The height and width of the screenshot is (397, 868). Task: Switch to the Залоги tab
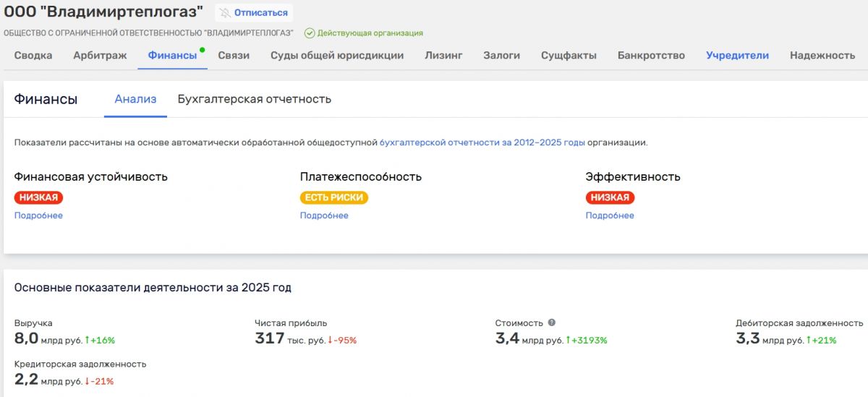point(501,56)
